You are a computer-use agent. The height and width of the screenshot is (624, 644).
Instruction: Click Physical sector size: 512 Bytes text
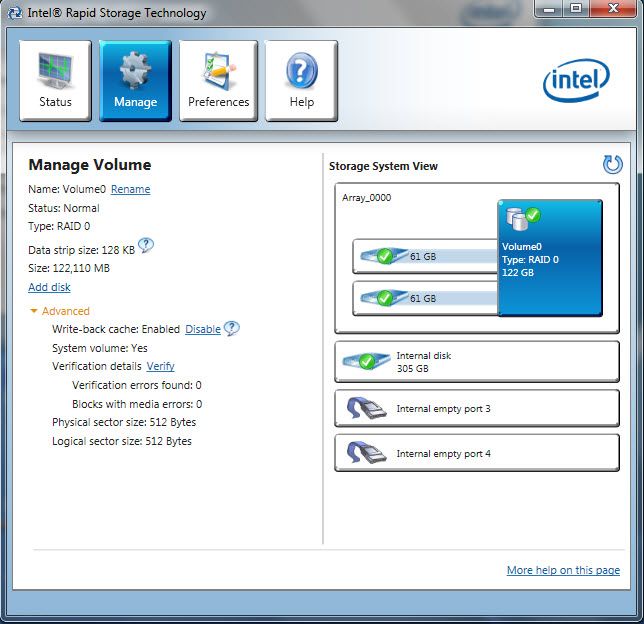point(124,422)
